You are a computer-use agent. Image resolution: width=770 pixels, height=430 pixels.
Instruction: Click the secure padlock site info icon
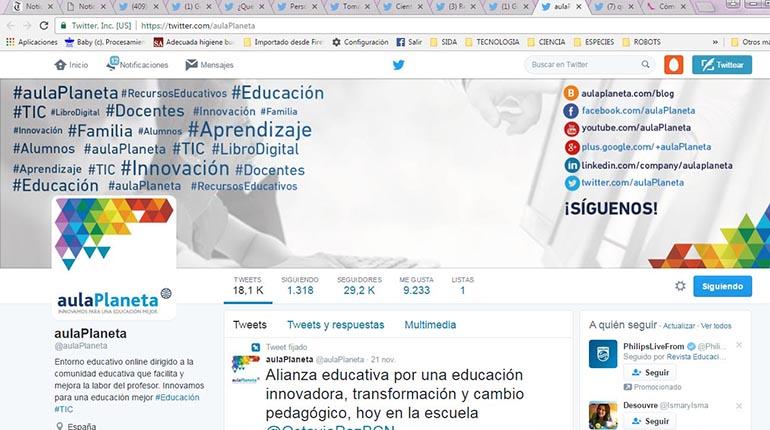(63, 26)
